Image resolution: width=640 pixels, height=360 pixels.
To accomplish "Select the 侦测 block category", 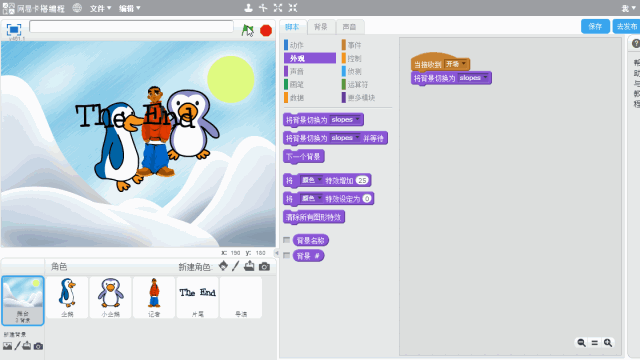I will click(x=367, y=71).
